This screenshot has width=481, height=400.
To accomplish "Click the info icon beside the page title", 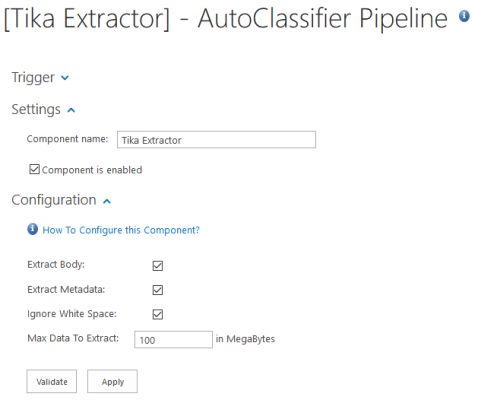I will point(464,16).
